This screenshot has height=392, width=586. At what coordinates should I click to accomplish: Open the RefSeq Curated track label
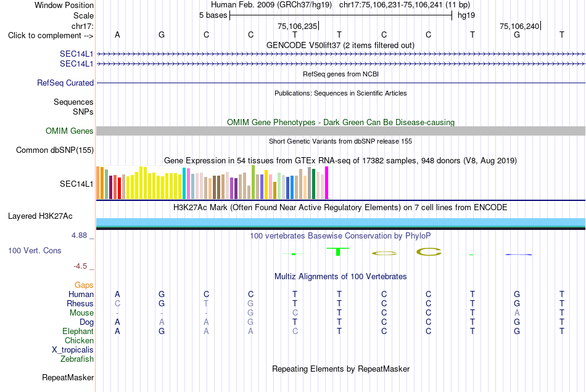click(x=65, y=83)
